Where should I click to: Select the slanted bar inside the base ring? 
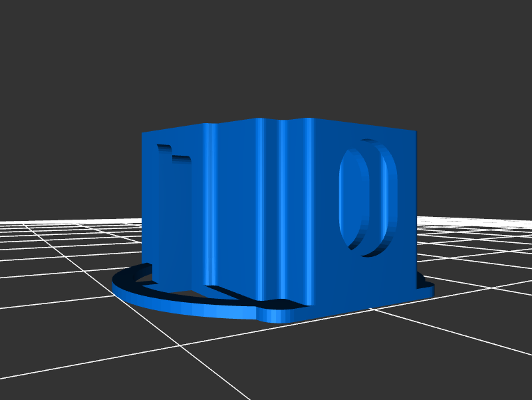tap(226, 292)
